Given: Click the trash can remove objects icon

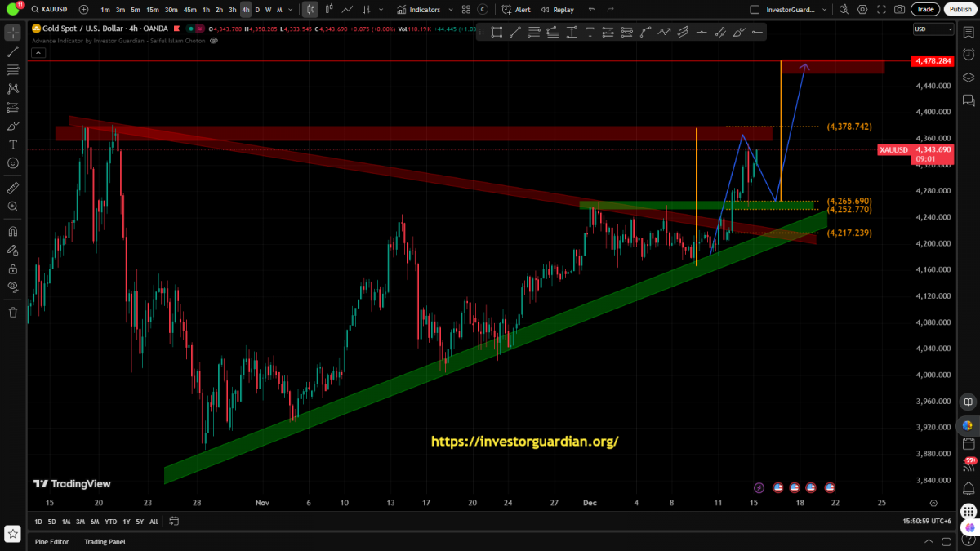Looking at the screenshot, I should (x=12, y=312).
